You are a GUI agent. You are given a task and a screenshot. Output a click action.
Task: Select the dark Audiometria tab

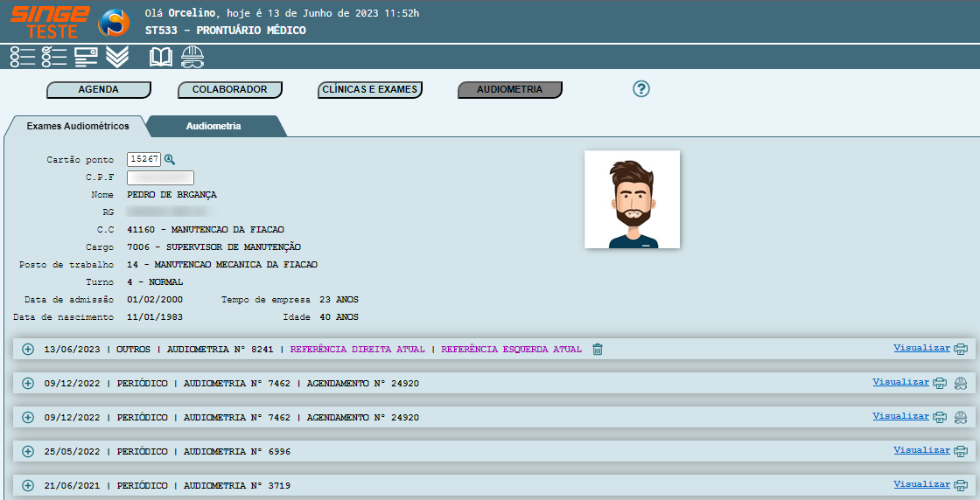(x=213, y=127)
